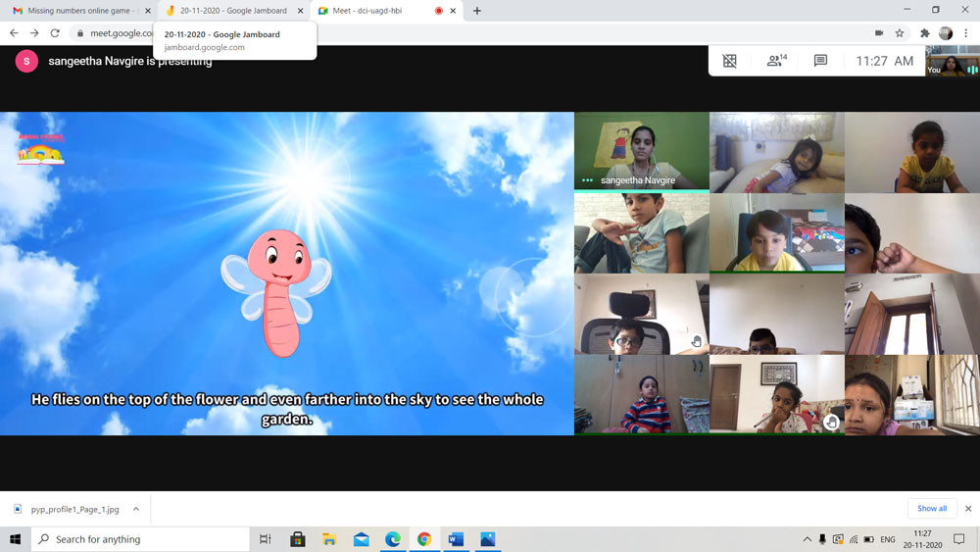Open camera permission icon in address bar

click(879, 33)
